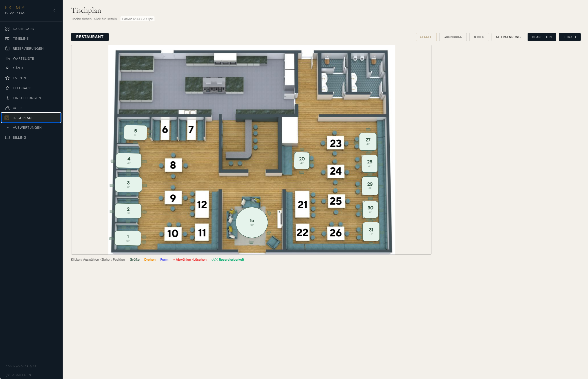
Task: Click the 'Form' legend text
Action: tap(164, 260)
